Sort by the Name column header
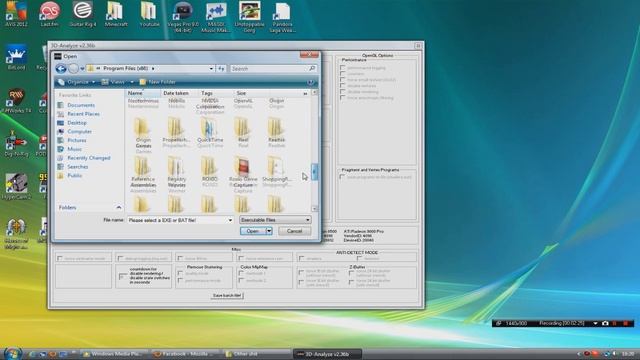Screen dimensions: 640x360 tap(142, 93)
